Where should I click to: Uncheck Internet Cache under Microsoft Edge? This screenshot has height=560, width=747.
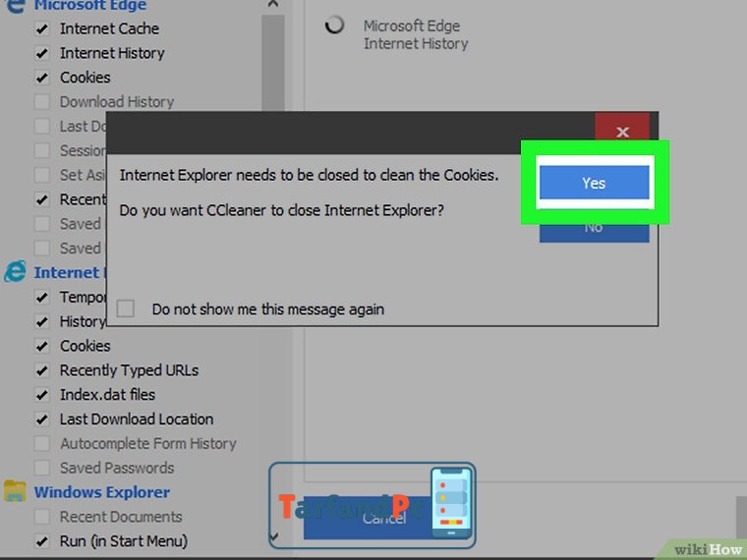pos(42,28)
